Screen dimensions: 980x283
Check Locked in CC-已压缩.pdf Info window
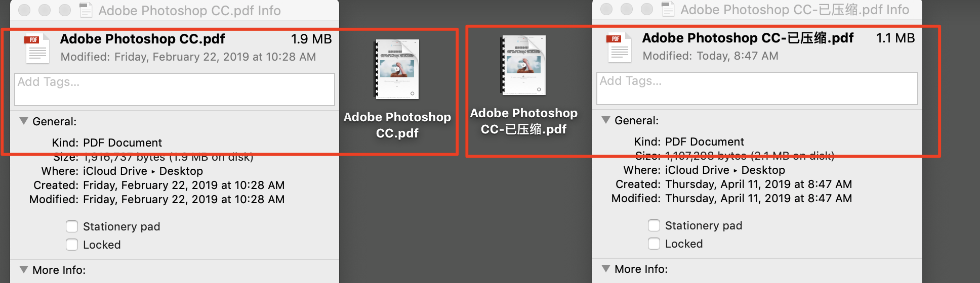pos(654,244)
